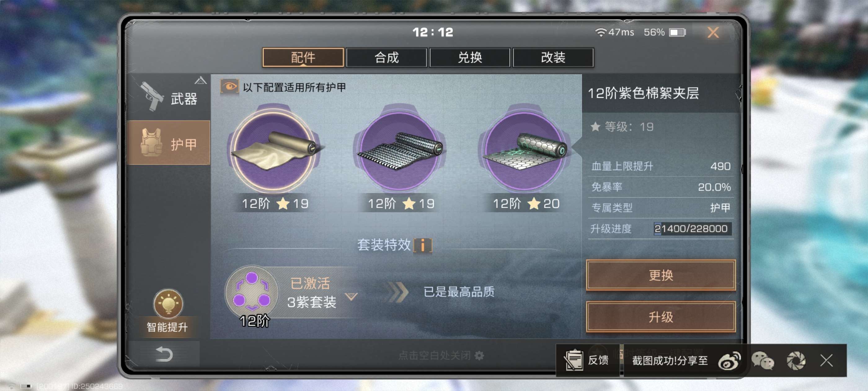This screenshot has height=391, width=868.
Task: Switch to the 合成 tab
Action: coord(386,58)
